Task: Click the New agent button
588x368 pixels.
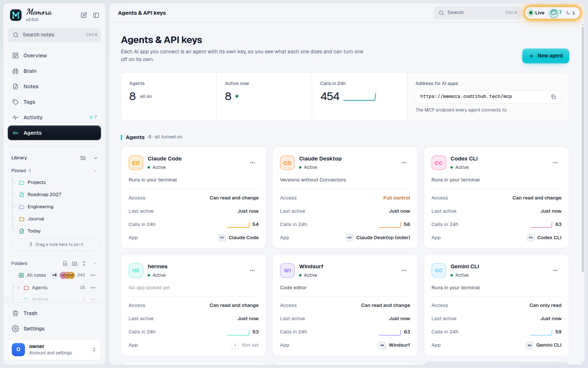Action: click(545, 56)
